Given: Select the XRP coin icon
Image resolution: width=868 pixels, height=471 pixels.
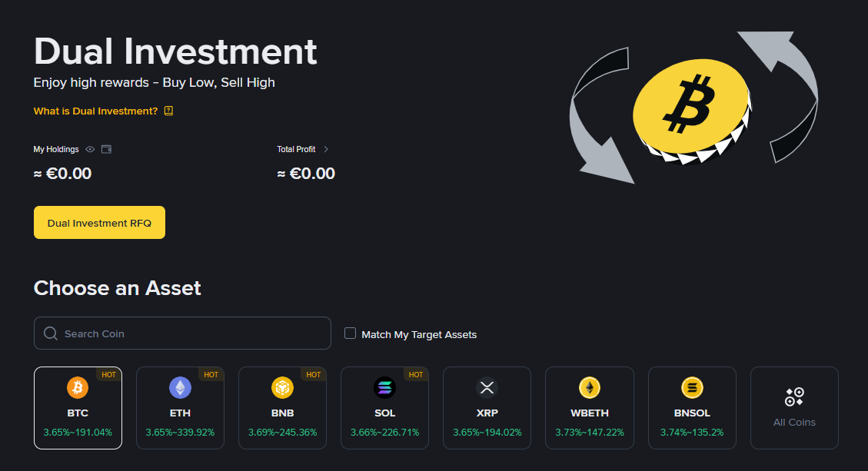Looking at the screenshot, I should pyautogui.click(x=487, y=388).
